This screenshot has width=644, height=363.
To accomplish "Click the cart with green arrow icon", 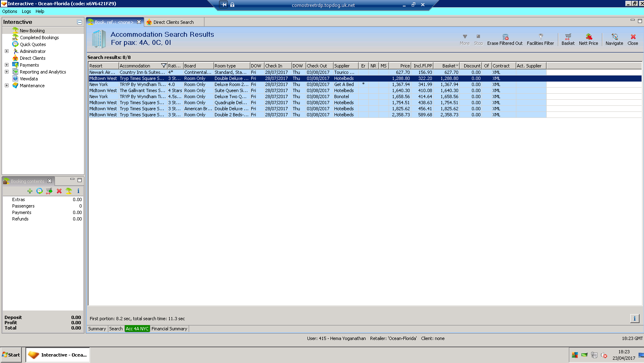I will (x=49, y=191).
